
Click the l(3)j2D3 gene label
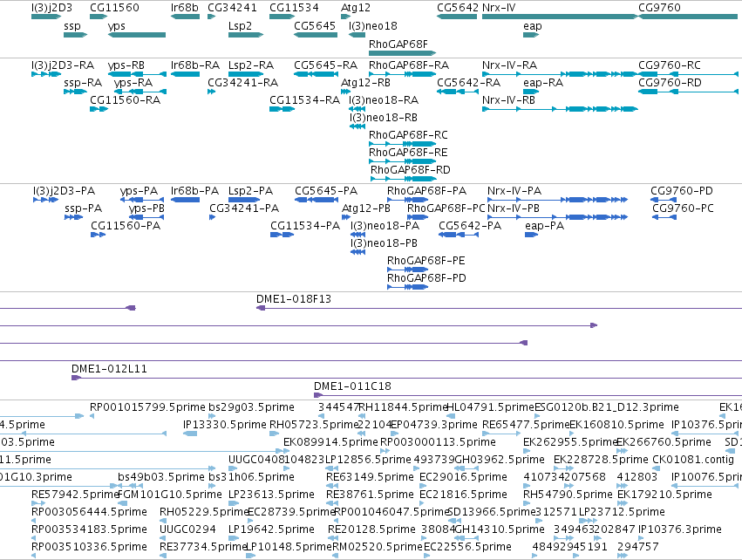[51, 8]
